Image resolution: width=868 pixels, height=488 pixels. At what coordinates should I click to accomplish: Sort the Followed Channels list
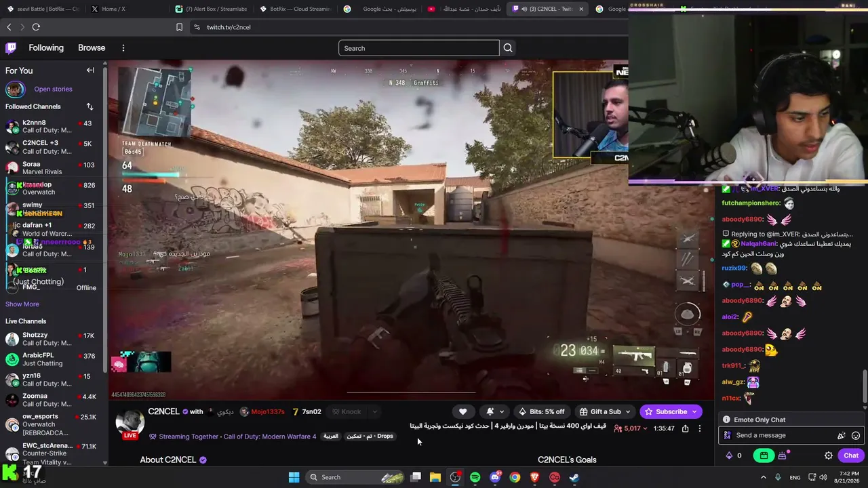[x=90, y=106]
